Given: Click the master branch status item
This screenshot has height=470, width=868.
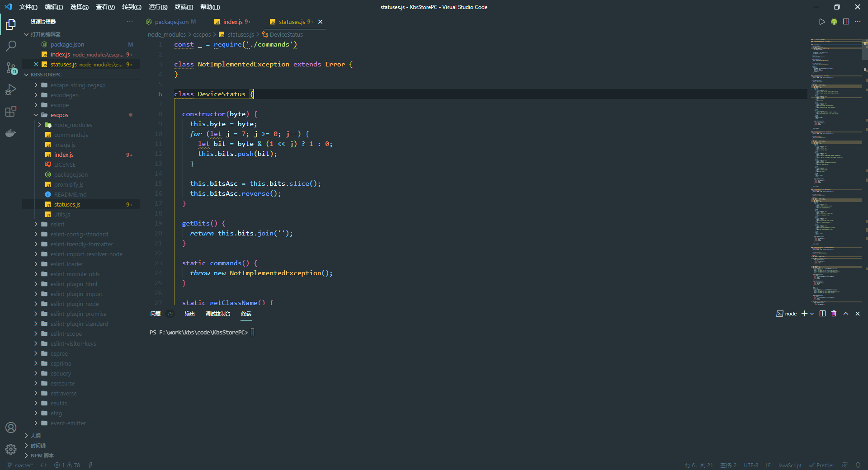Looking at the screenshot, I should [20, 465].
